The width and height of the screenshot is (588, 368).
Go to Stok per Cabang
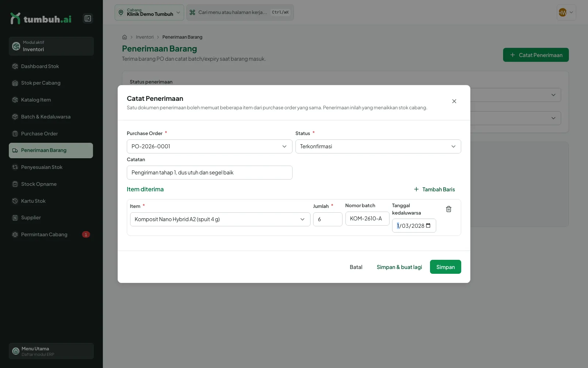tap(51, 83)
